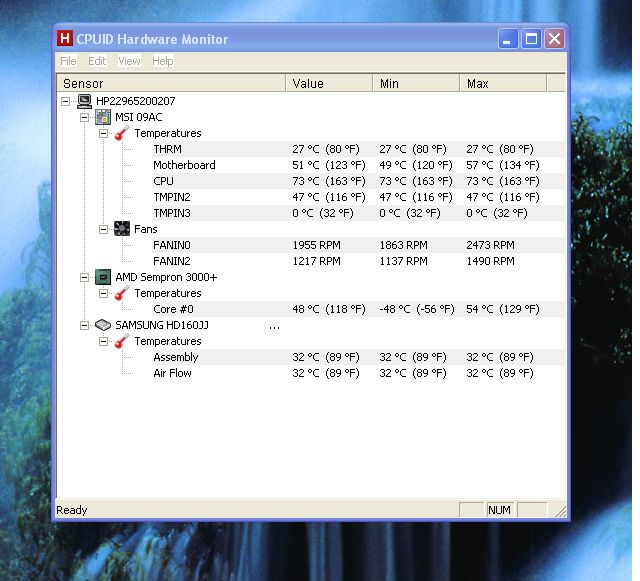
Task: Select the THRM sensor row
Action: pyautogui.click(x=358, y=149)
